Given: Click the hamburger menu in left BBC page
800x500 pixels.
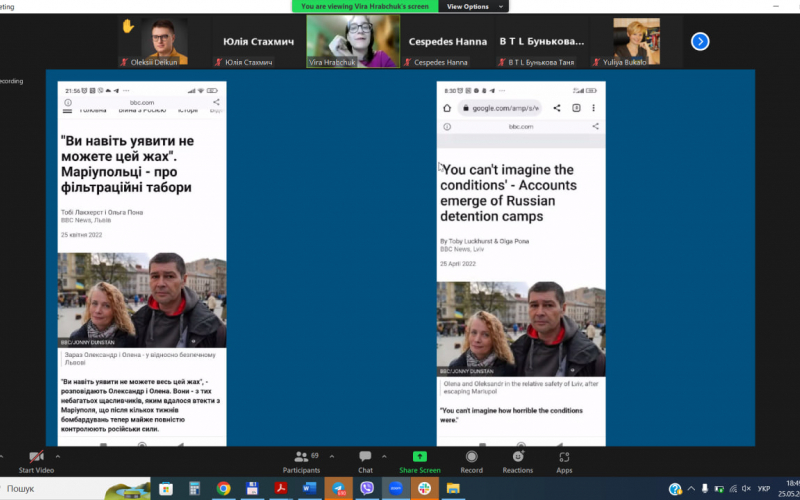Looking at the screenshot, I should pos(67,111).
